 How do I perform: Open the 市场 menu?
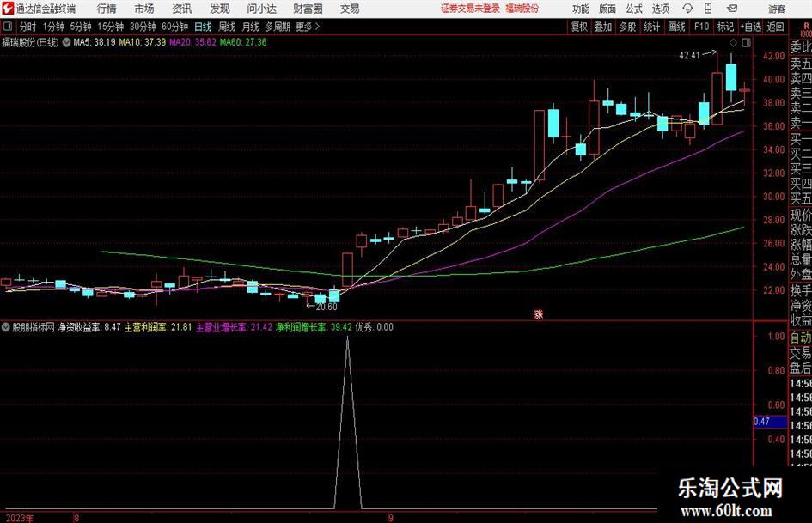144,9
